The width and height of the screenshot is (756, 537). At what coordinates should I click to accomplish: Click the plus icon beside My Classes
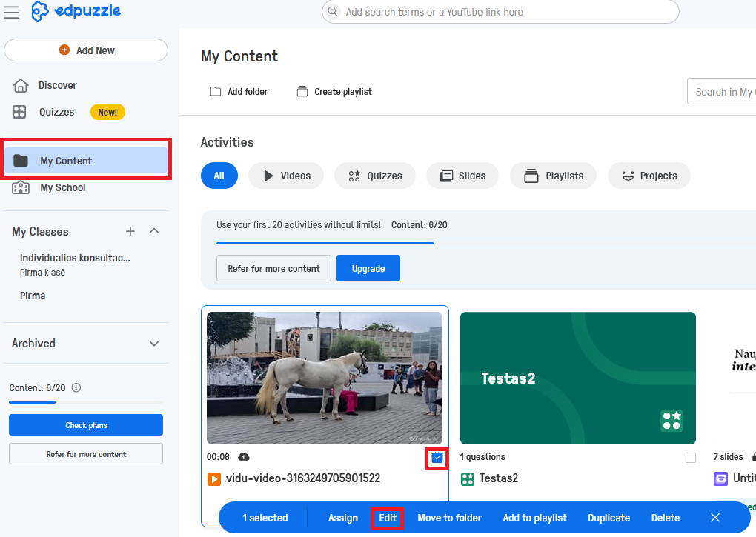pyautogui.click(x=130, y=231)
